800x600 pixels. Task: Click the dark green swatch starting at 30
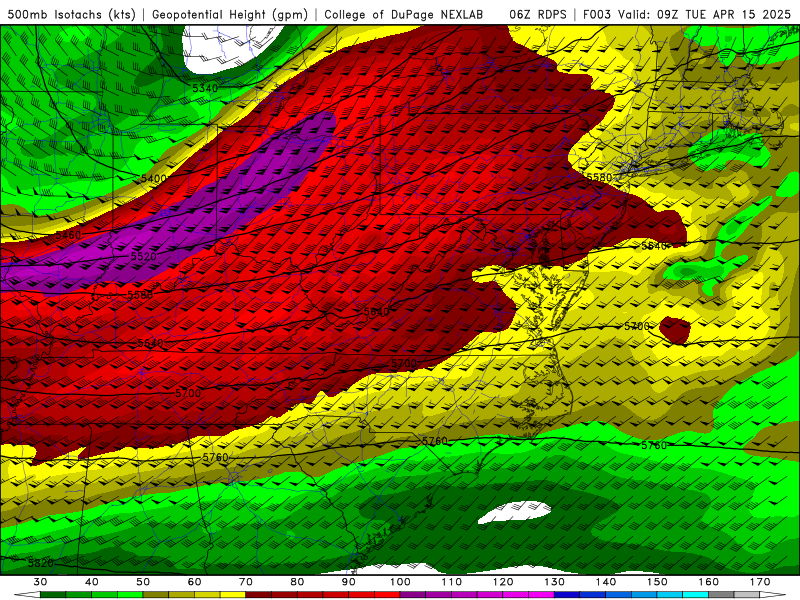[53, 595]
